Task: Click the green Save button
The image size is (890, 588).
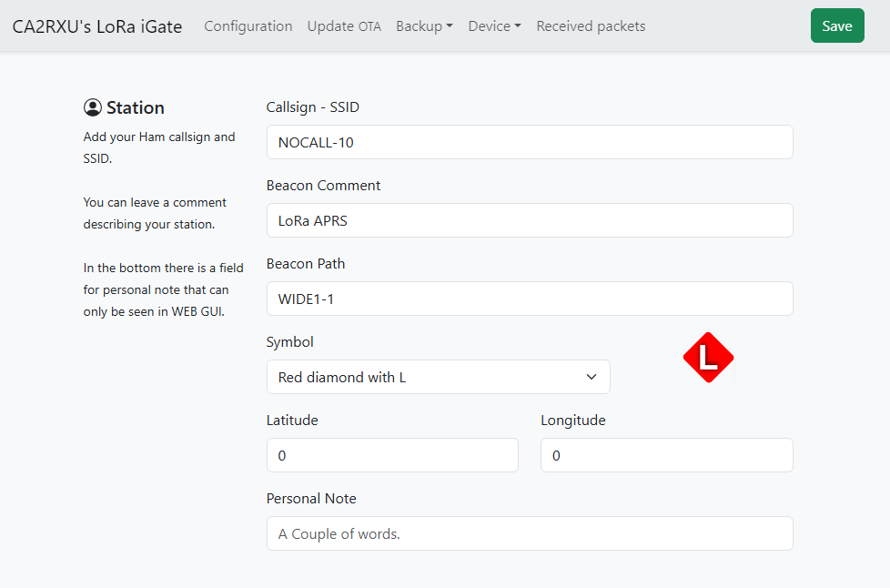Action: point(837,25)
